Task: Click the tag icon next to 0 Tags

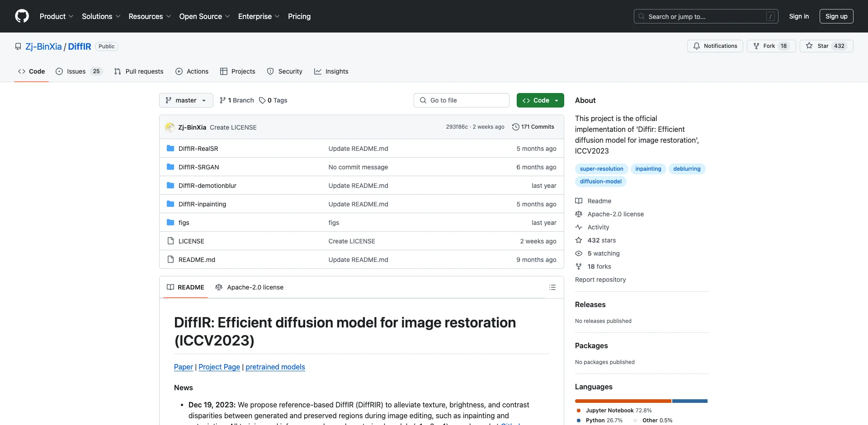Action: tap(262, 100)
